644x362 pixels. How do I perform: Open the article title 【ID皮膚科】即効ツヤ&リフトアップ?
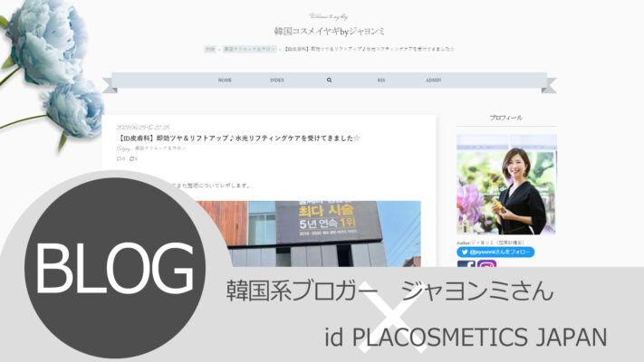(x=238, y=138)
